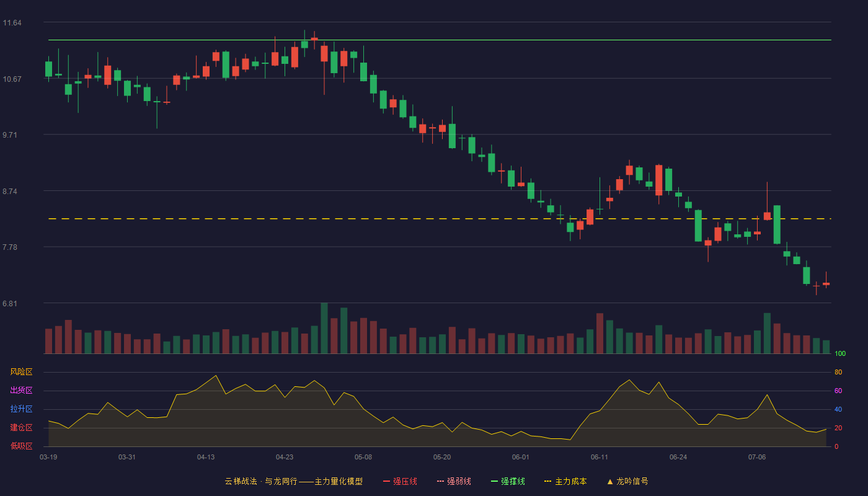Toggle the 主力成本 legend series
Viewport: 868px width, 496px height.
tap(565, 481)
